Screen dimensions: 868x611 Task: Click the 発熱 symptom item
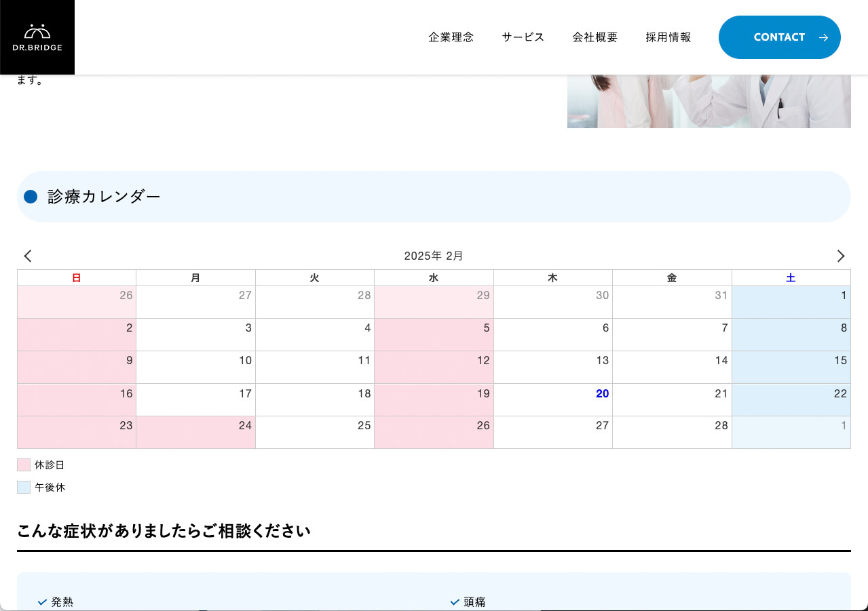62,602
